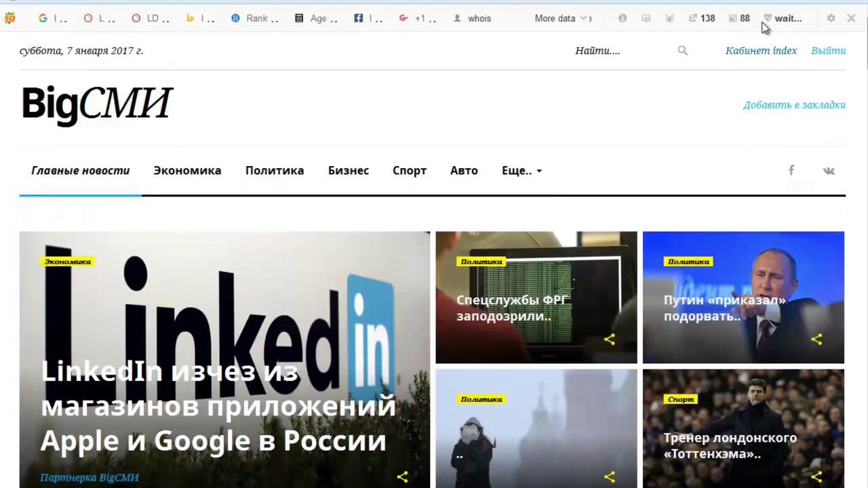Expand the More data dropdown
This screenshot has height=488, width=868.
click(x=563, y=18)
